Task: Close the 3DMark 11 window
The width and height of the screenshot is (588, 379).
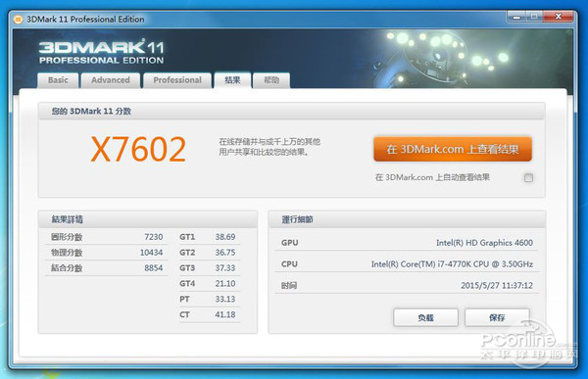Action: coord(559,17)
